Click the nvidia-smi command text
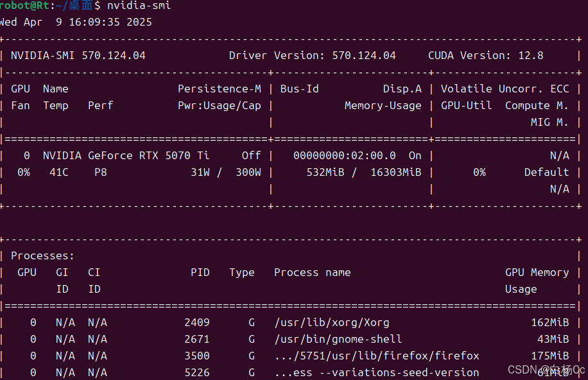This screenshot has height=380, width=588. [x=139, y=5]
